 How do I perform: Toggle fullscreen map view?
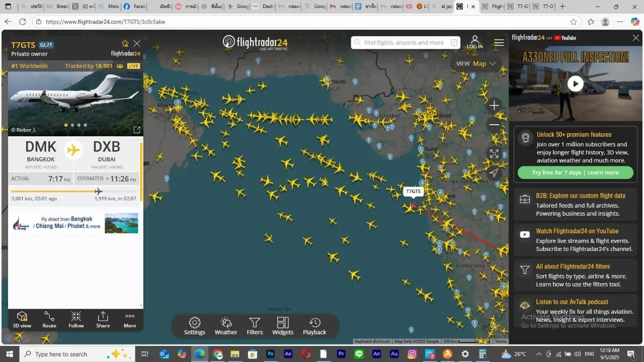[494, 154]
